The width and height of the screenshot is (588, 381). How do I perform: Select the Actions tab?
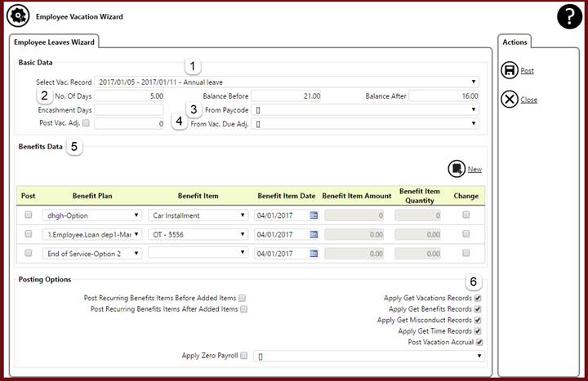coord(514,42)
